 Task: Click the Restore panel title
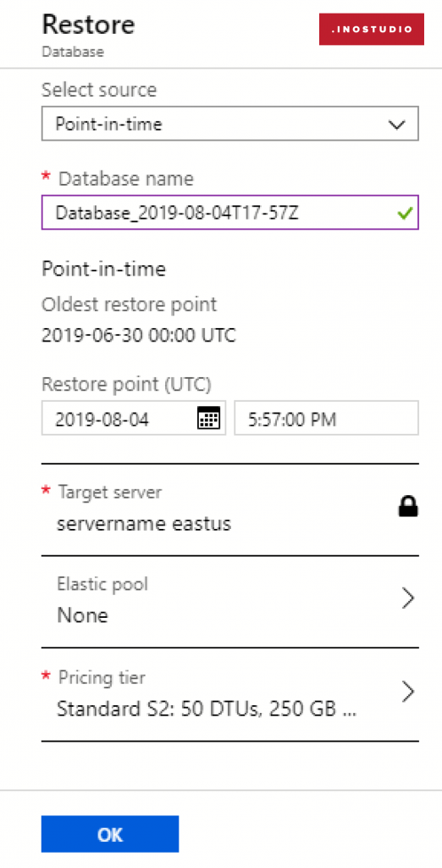pos(89,25)
